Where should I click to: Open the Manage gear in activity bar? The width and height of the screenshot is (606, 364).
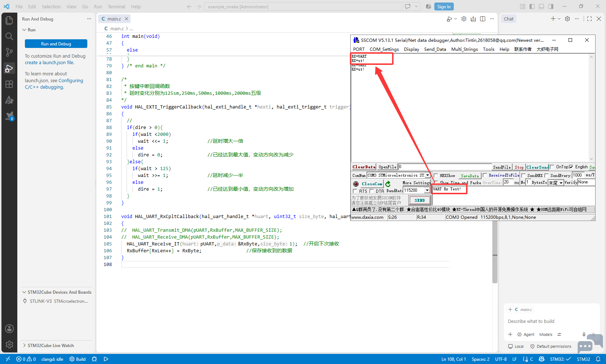coord(9,345)
